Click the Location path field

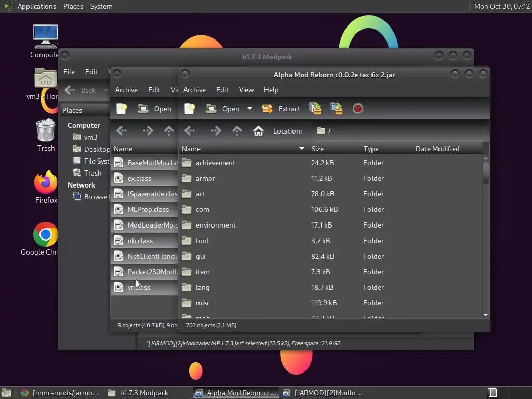click(x=401, y=130)
